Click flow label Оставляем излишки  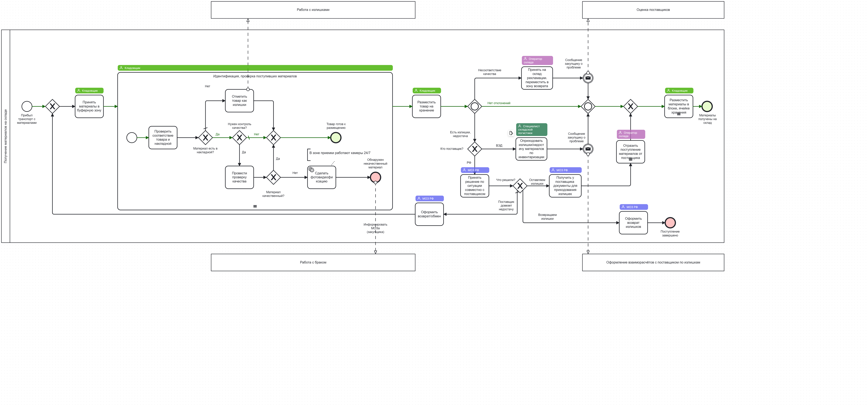pyautogui.click(x=537, y=182)
